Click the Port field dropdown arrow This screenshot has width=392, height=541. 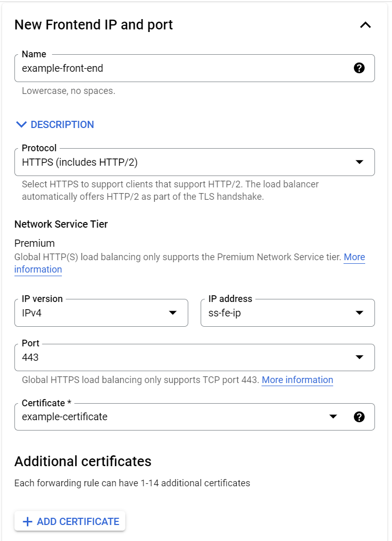[x=360, y=357]
